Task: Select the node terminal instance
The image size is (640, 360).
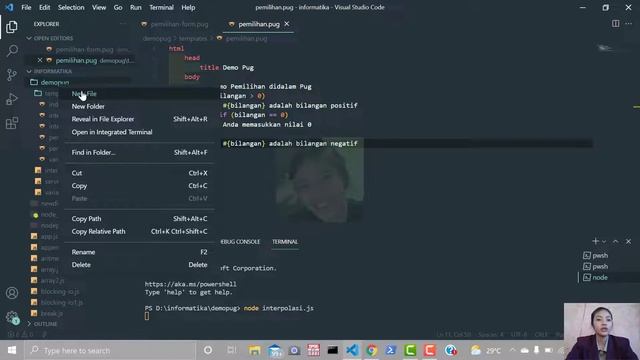Action: click(596, 278)
